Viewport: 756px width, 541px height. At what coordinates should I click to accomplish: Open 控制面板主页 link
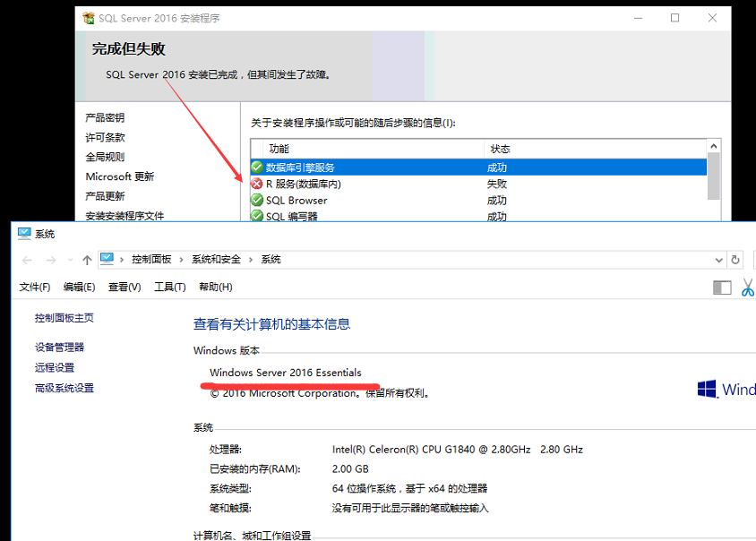(x=64, y=318)
